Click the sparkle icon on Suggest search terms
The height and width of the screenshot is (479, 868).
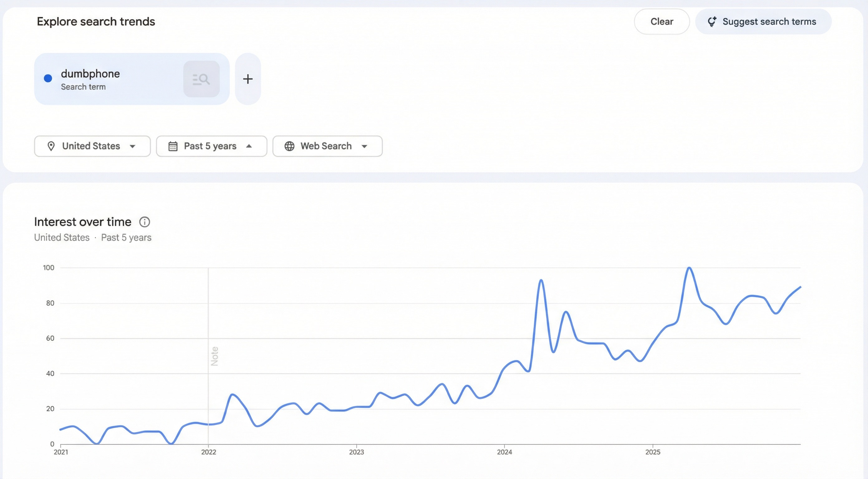pos(712,22)
